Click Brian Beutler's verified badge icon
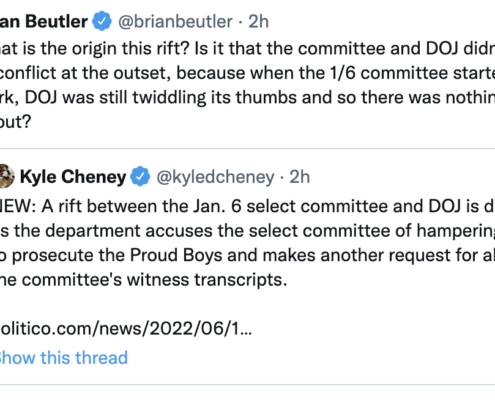The image size is (495, 400). pyautogui.click(x=102, y=21)
